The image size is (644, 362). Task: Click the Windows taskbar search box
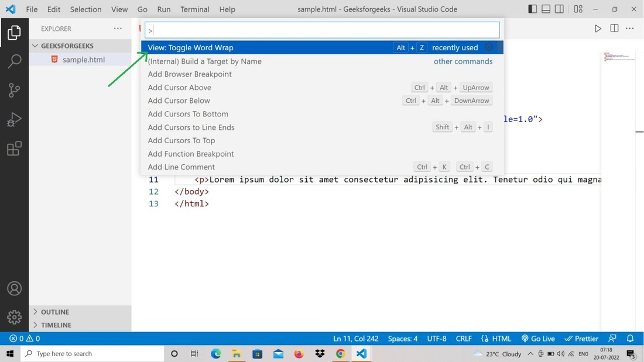coord(93,353)
